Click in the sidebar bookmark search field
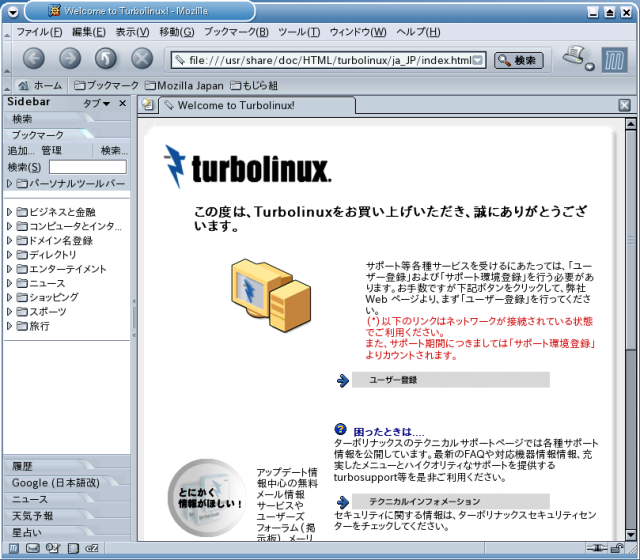Image resolution: width=640 pixels, height=560 pixels. tap(88, 167)
